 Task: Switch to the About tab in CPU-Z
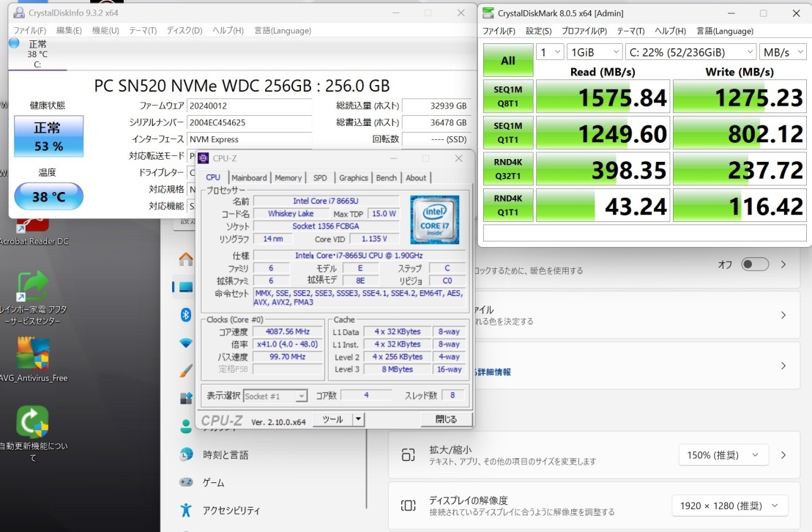coord(416,178)
